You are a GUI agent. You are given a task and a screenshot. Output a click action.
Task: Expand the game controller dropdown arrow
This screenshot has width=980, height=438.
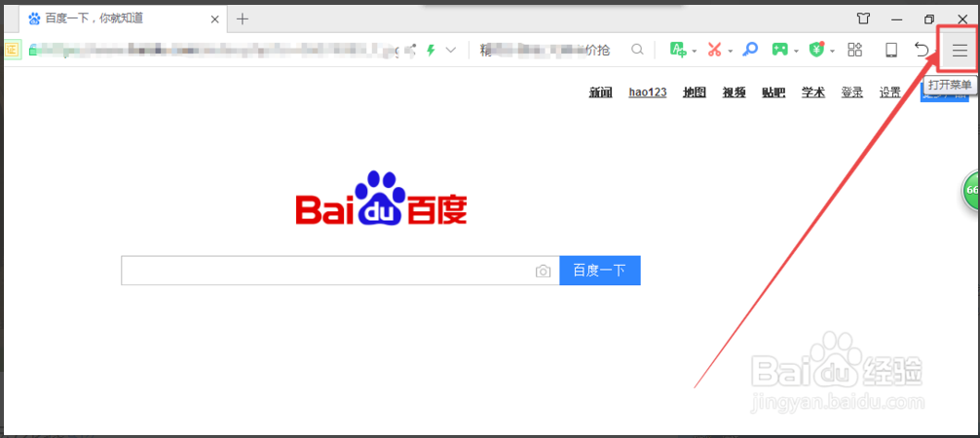pos(796,52)
